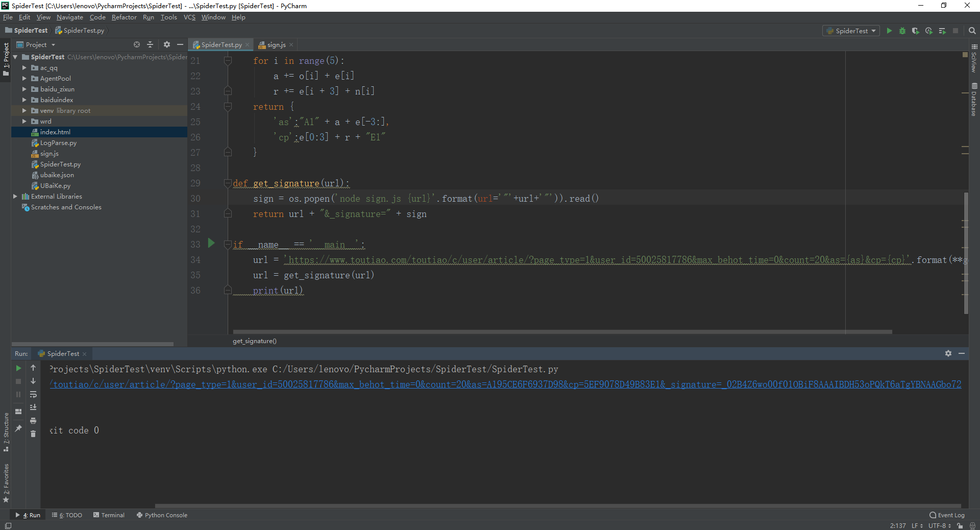Screen dimensions: 980x530
Task: Open the File menu
Action: pyautogui.click(x=8, y=17)
